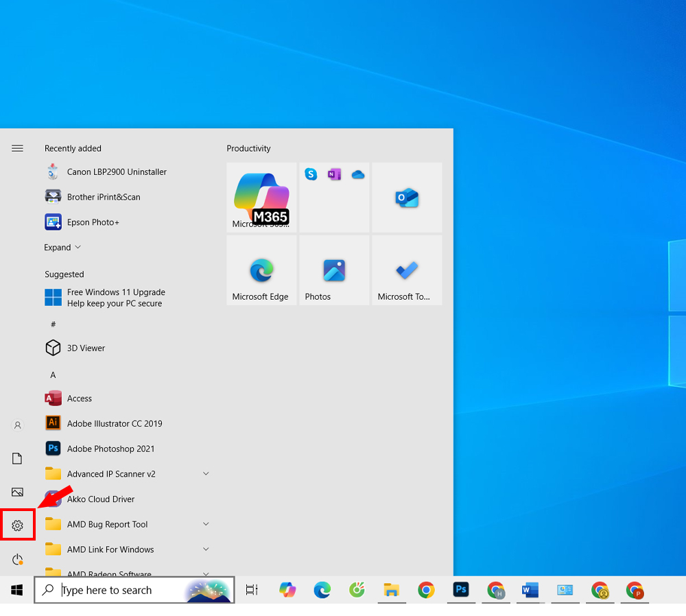
Task: Open Chrome with the P profile badge
Action: [x=635, y=590]
